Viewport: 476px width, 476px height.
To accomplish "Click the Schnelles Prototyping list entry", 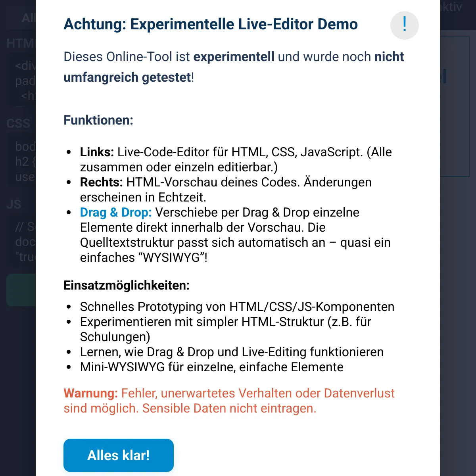I will tap(237, 307).
